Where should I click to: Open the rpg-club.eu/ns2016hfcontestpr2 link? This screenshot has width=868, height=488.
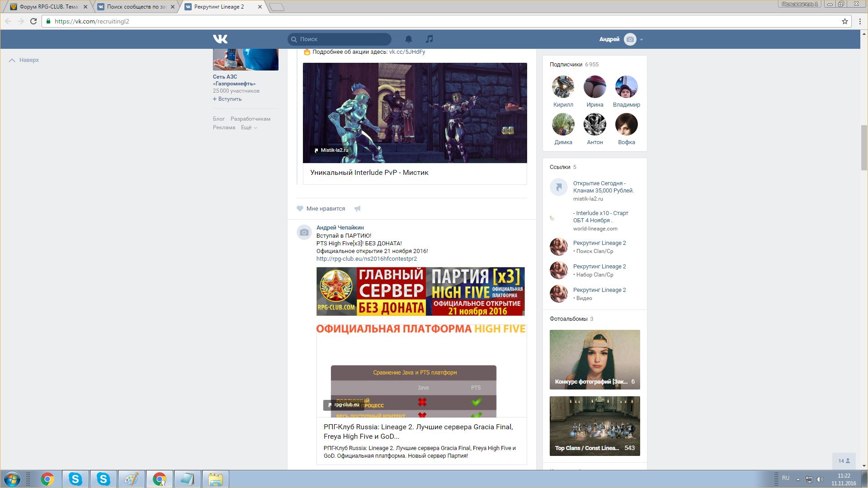pyautogui.click(x=366, y=259)
